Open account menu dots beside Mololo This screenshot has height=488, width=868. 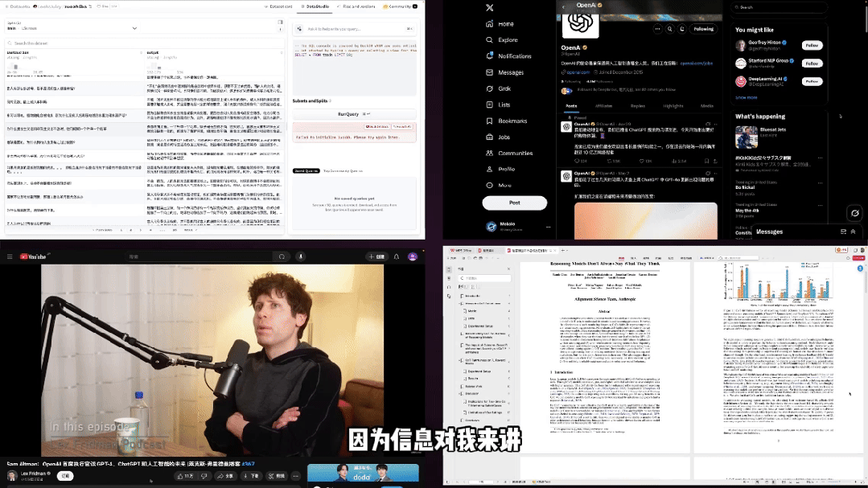548,227
